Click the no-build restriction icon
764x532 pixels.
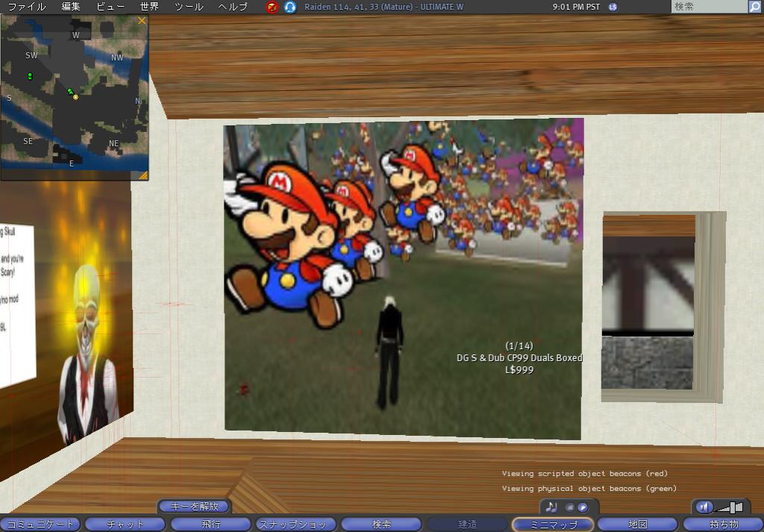[x=272, y=7]
